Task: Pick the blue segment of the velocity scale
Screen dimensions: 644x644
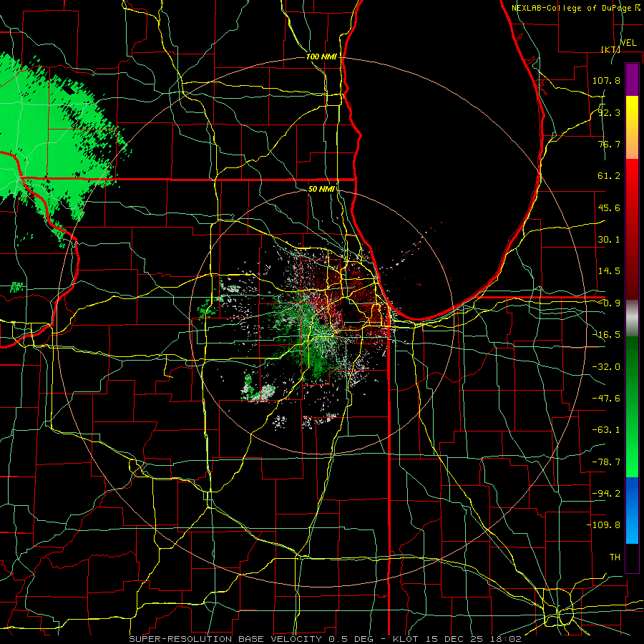Action: pyautogui.click(x=632, y=510)
